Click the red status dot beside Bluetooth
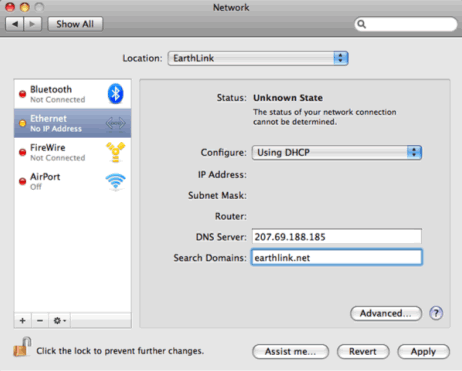 22,94
